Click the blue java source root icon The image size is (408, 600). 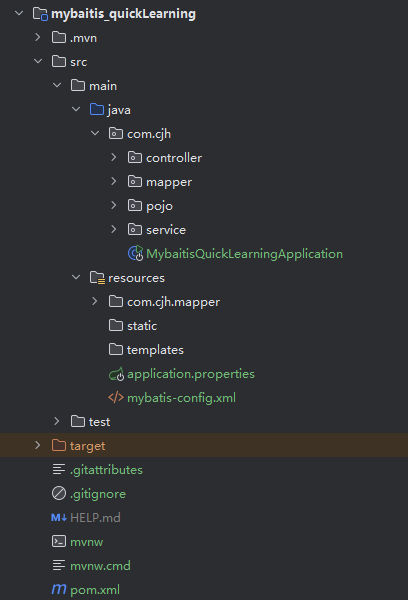[x=97, y=109]
